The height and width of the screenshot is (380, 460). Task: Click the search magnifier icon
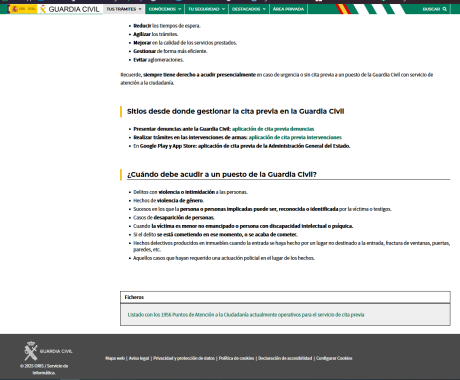(x=445, y=9)
